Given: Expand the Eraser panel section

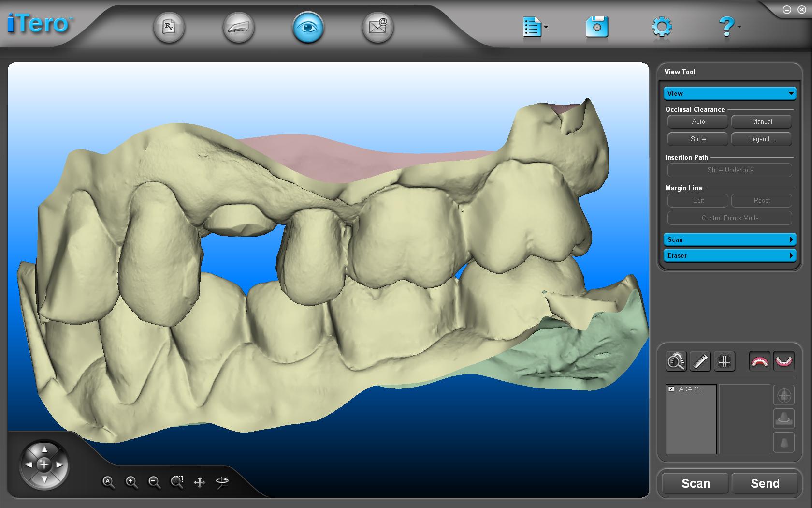Looking at the screenshot, I should tap(729, 255).
